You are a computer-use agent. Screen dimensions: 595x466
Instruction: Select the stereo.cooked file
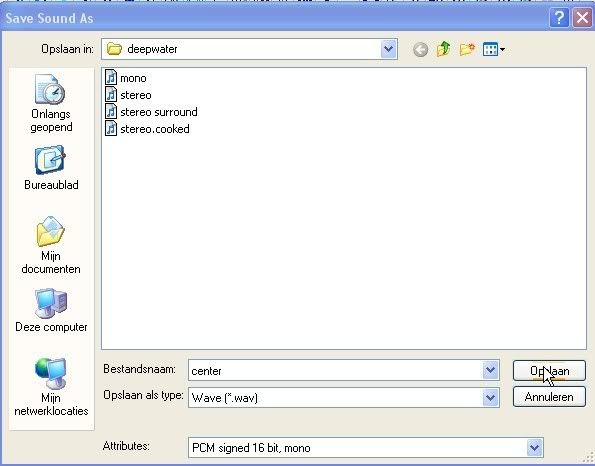click(147, 129)
